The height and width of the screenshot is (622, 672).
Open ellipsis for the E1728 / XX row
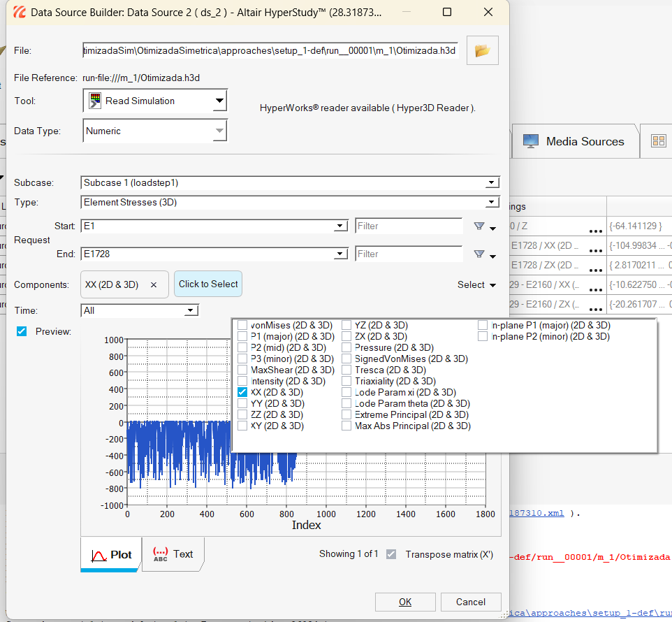[x=596, y=250]
